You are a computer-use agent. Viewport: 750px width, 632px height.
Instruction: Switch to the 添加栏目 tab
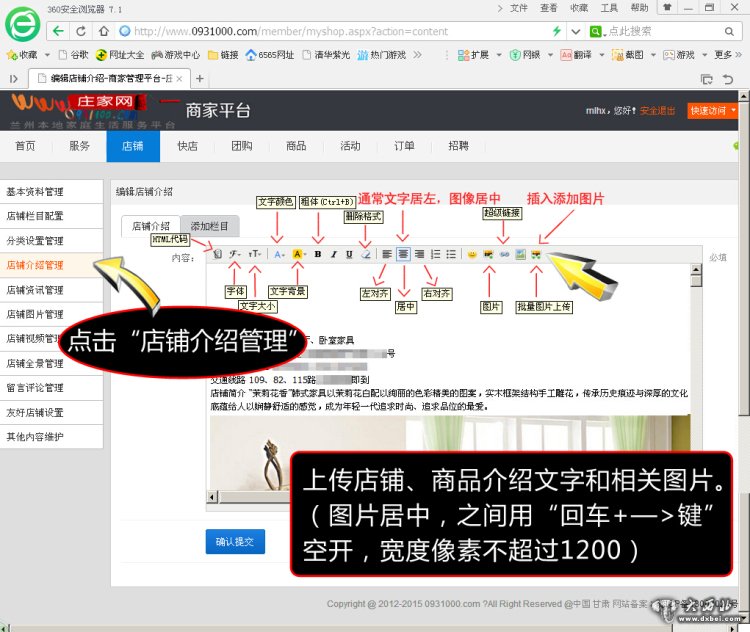[x=210, y=226]
